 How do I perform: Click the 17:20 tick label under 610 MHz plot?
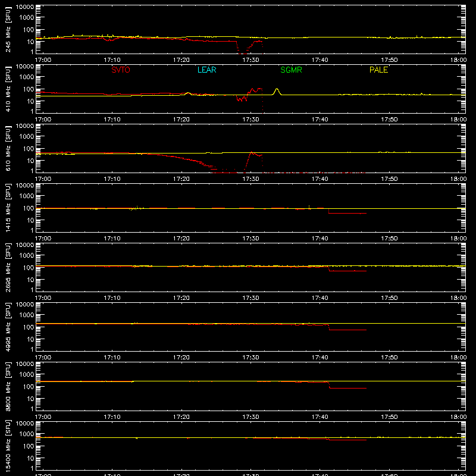pyautogui.click(x=181, y=179)
